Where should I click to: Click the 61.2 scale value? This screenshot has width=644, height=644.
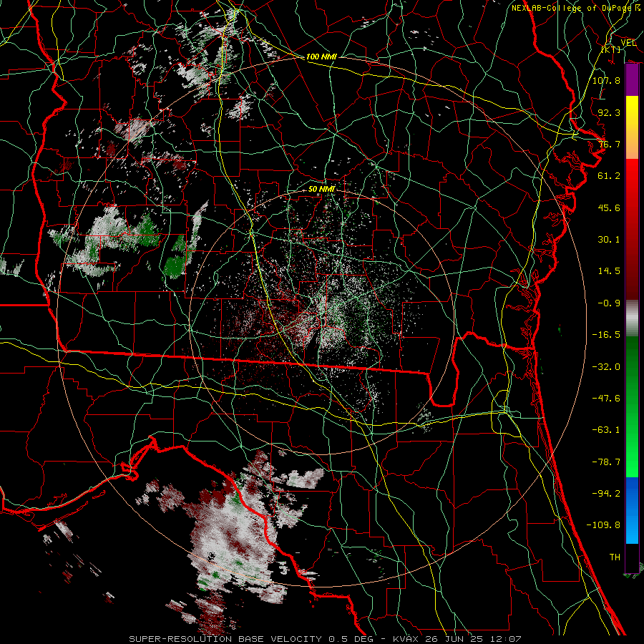[609, 176]
